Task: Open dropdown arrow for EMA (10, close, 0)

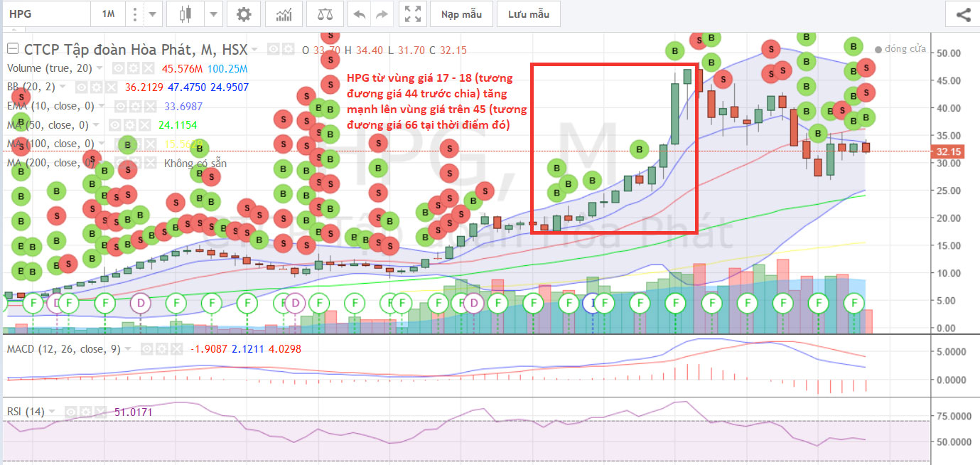Action: pos(102,106)
